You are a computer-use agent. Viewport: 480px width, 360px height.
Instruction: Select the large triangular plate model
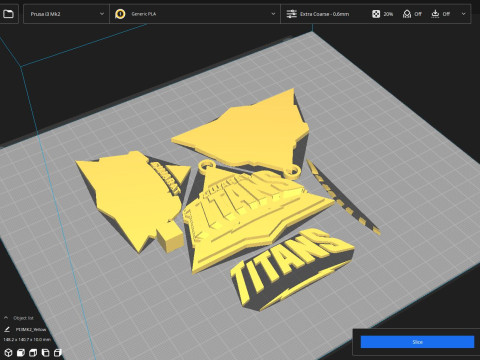pyautogui.click(x=247, y=133)
